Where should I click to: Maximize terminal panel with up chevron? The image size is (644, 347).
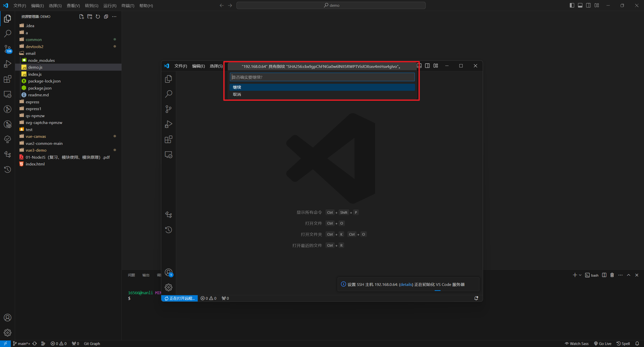629,275
